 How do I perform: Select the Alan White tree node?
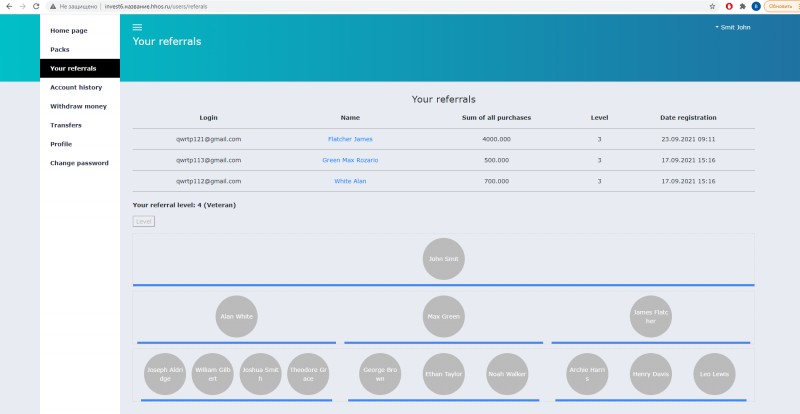click(237, 316)
